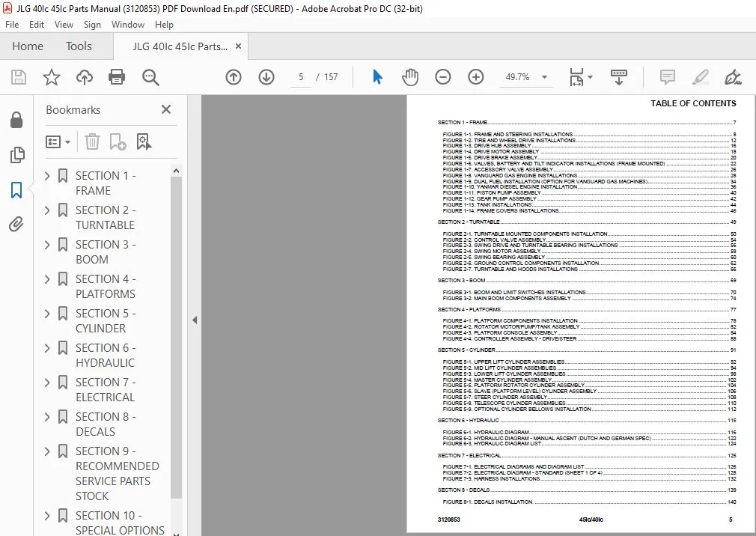Toggle the Bookmarks panel icon
The height and width of the screenshot is (536, 756).
(x=16, y=190)
